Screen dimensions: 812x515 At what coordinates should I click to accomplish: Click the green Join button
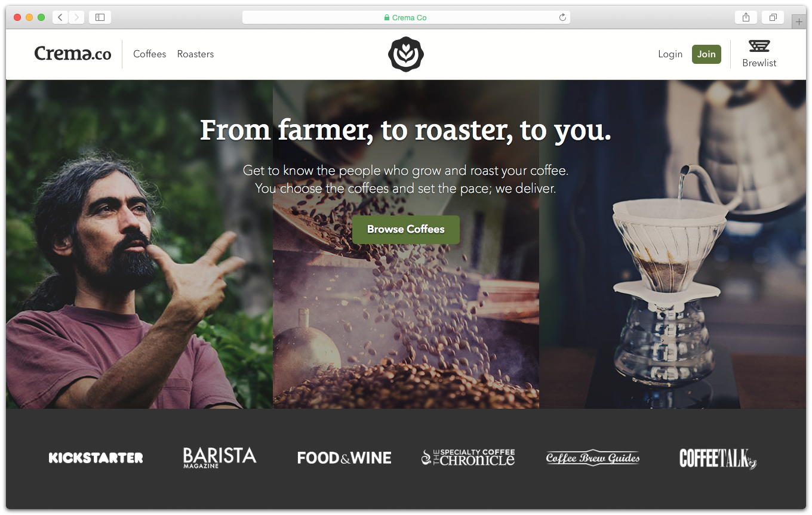tap(706, 54)
